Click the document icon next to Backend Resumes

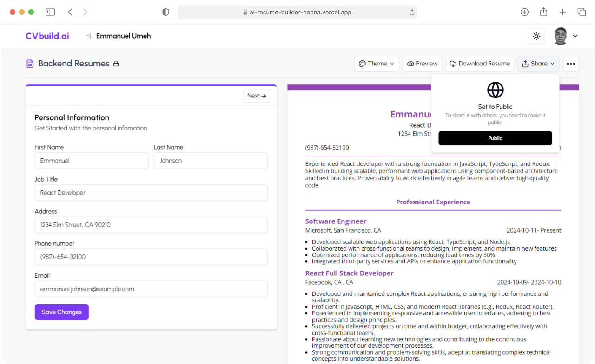[x=29, y=63]
